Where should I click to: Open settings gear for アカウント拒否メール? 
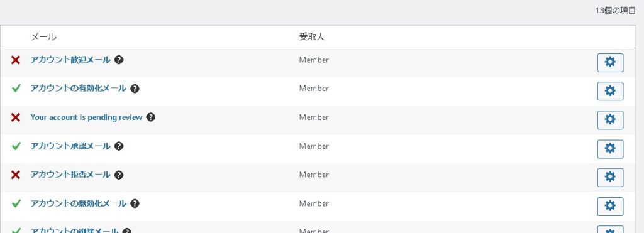click(x=610, y=177)
